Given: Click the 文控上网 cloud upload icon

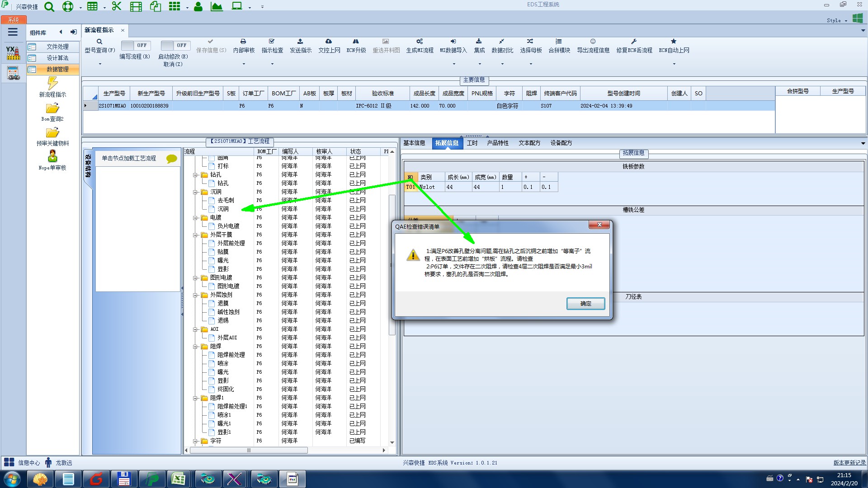Looking at the screenshot, I should 329,42.
